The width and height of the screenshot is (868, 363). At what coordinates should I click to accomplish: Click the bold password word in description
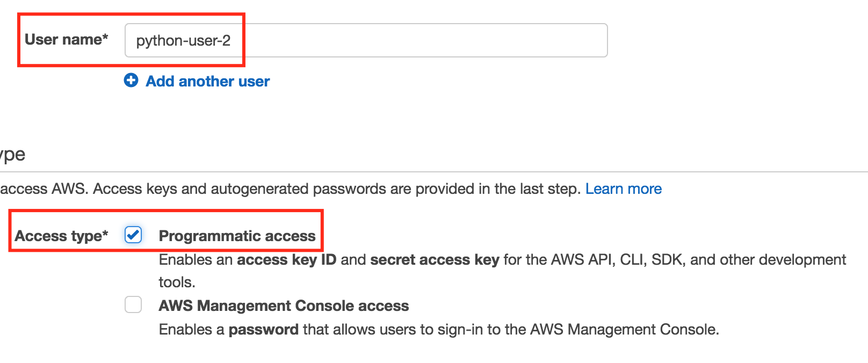pyautogui.click(x=263, y=329)
